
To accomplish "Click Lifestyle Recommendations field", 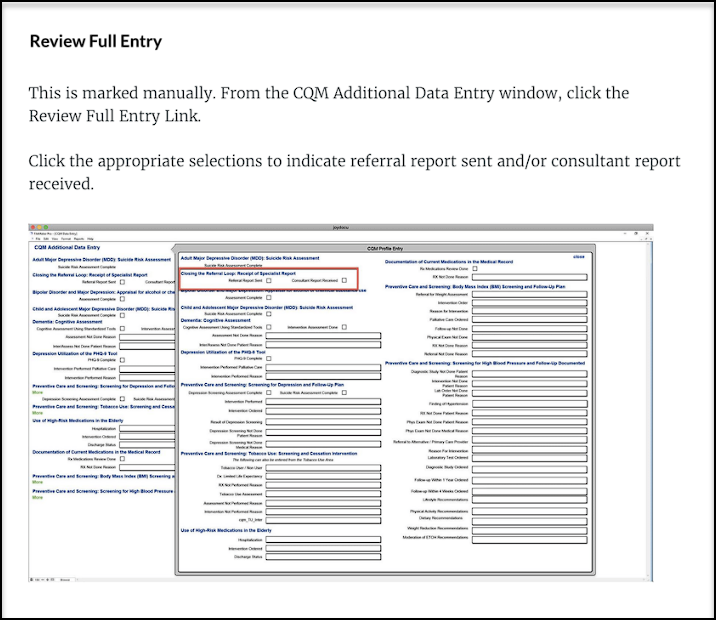I will [530, 500].
